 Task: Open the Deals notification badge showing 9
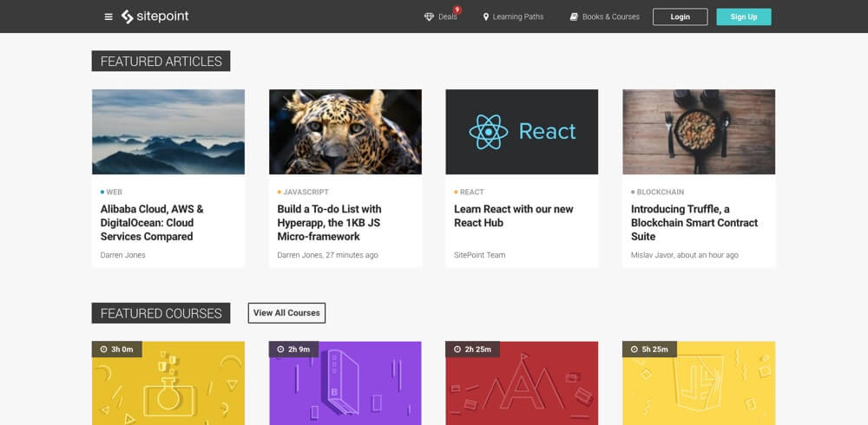pos(457,10)
